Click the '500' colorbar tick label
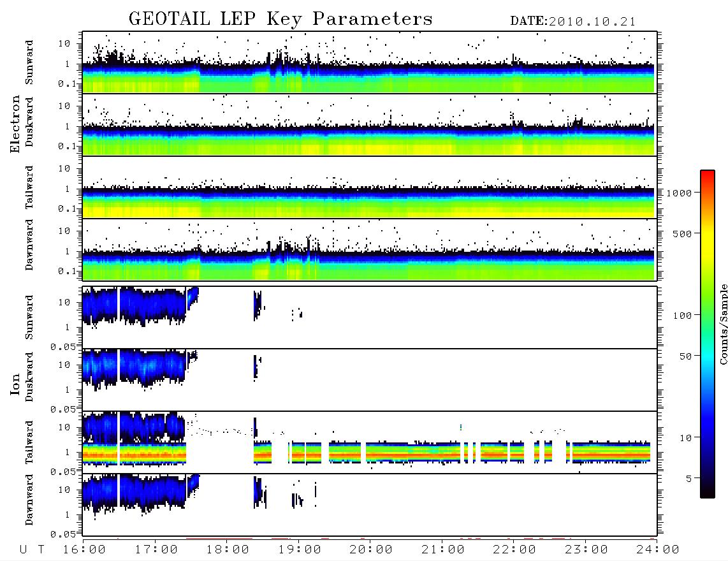Viewport: 728px width, 561px height. point(682,234)
